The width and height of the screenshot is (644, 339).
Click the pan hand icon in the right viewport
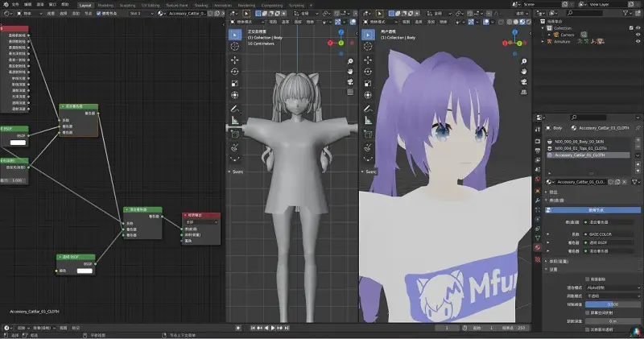coord(524,72)
